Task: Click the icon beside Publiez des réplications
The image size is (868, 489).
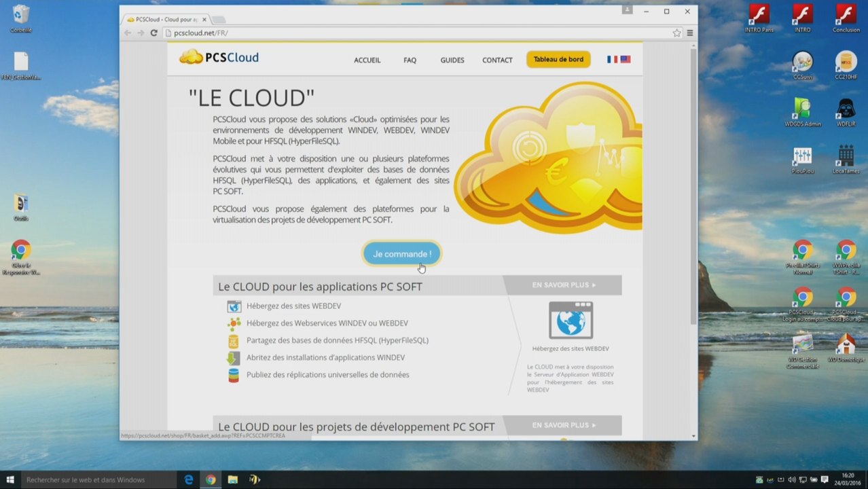Action: [x=234, y=375]
